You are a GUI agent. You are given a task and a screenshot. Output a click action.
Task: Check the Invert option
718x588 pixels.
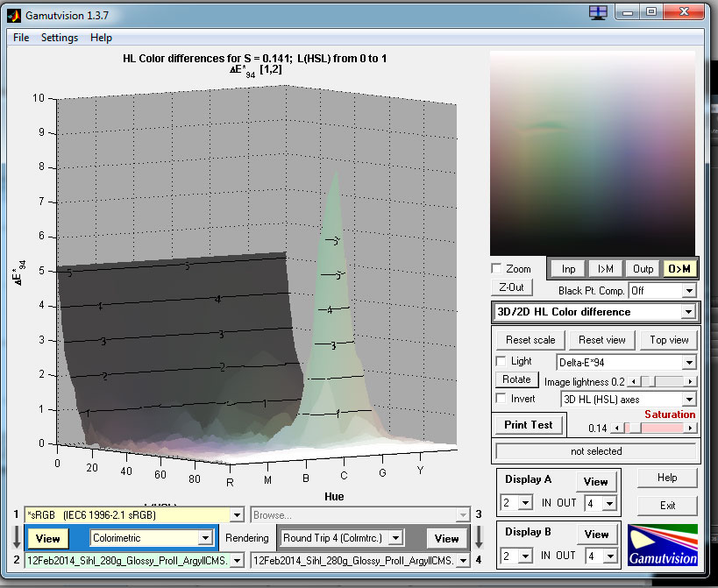501,399
